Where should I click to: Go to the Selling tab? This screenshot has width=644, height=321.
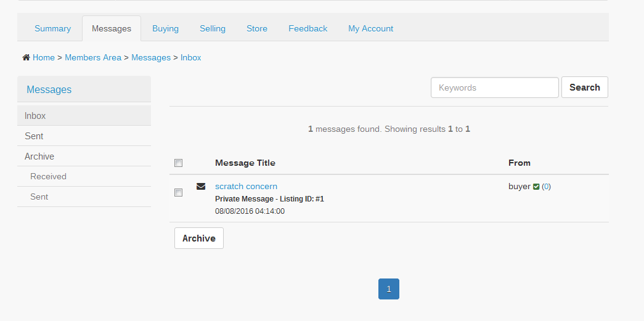point(213,28)
